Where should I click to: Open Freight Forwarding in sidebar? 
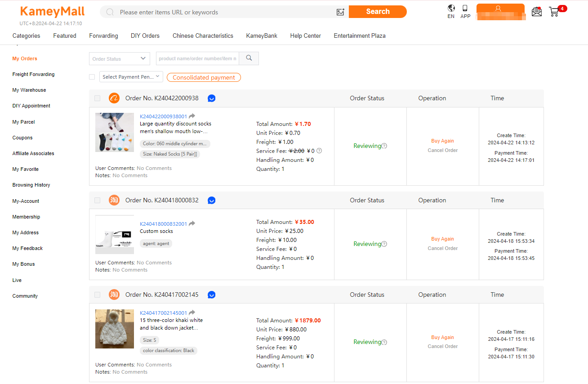33,74
